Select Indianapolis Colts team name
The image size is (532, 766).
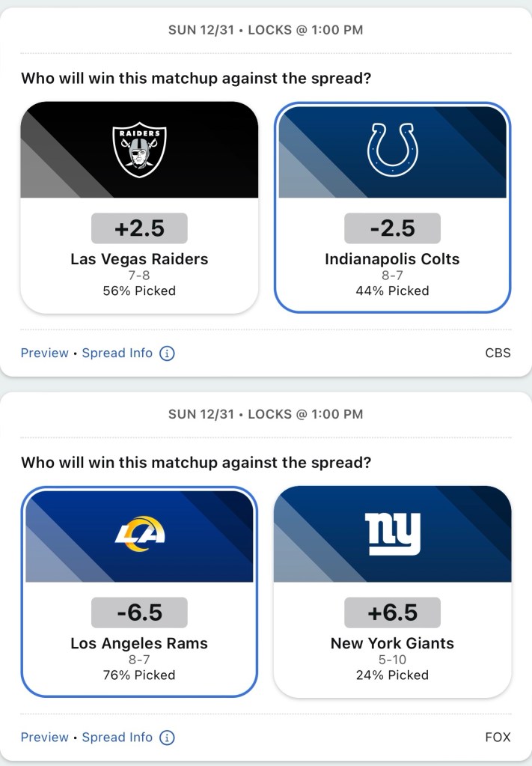tap(392, 259)
